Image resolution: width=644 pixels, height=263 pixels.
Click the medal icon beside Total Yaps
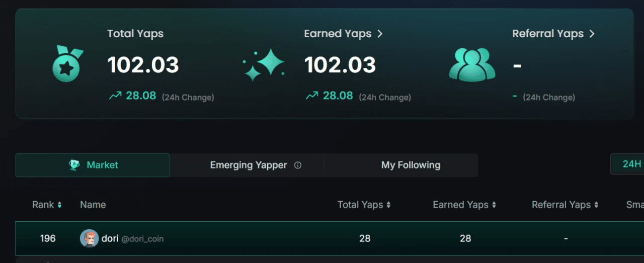(x=67, y=63)
